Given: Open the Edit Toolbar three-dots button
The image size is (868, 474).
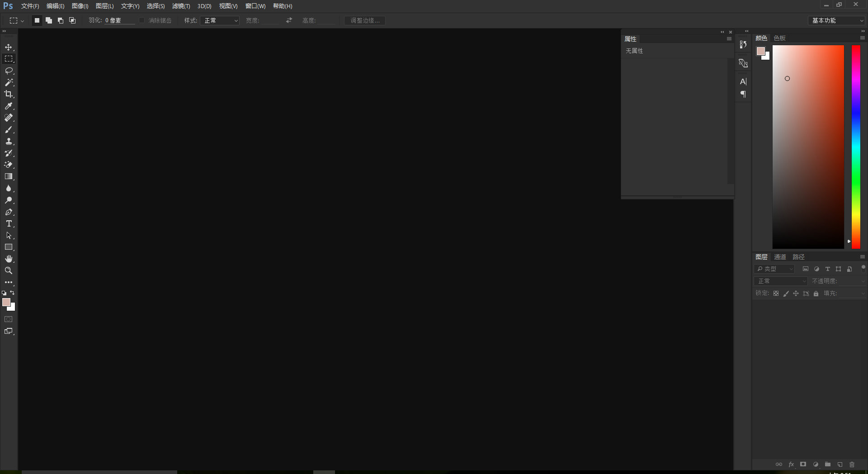Looking at the screenshot, I should (x=9, y=282).
